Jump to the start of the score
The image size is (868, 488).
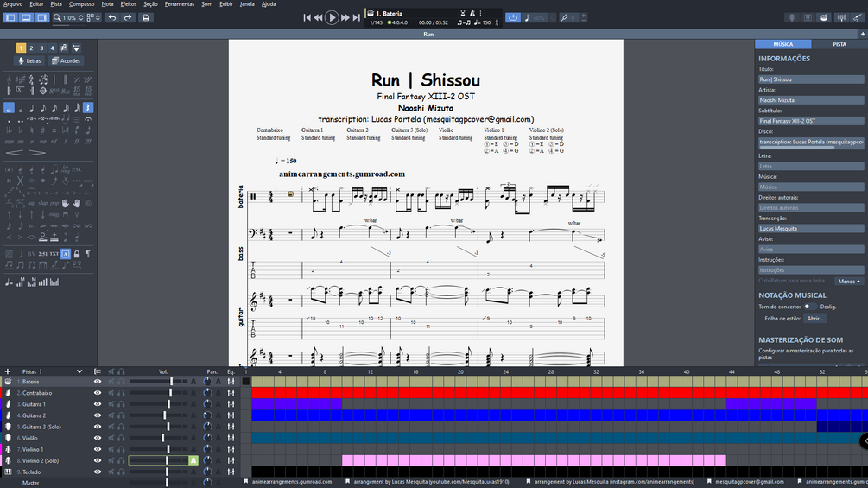point(307,17)
